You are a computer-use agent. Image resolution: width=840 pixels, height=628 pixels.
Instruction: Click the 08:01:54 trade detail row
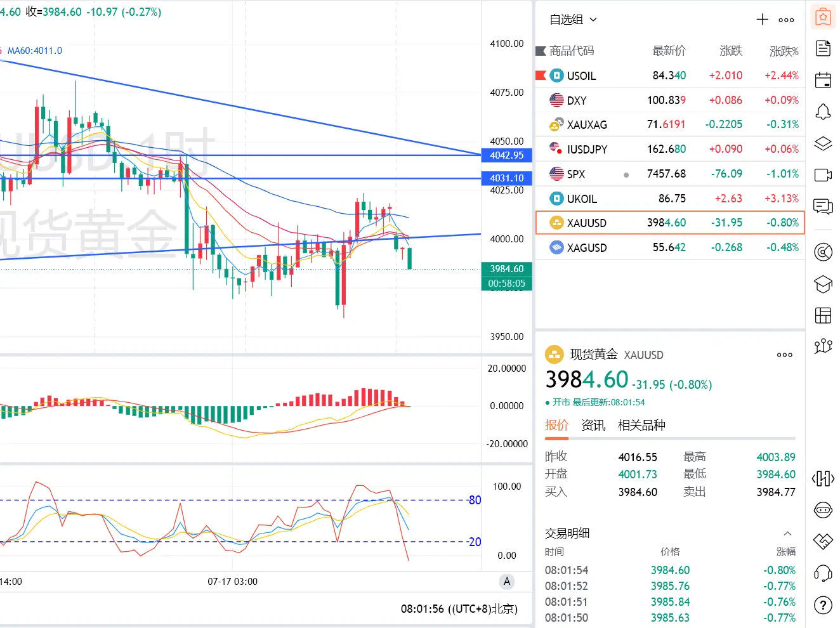670,570
